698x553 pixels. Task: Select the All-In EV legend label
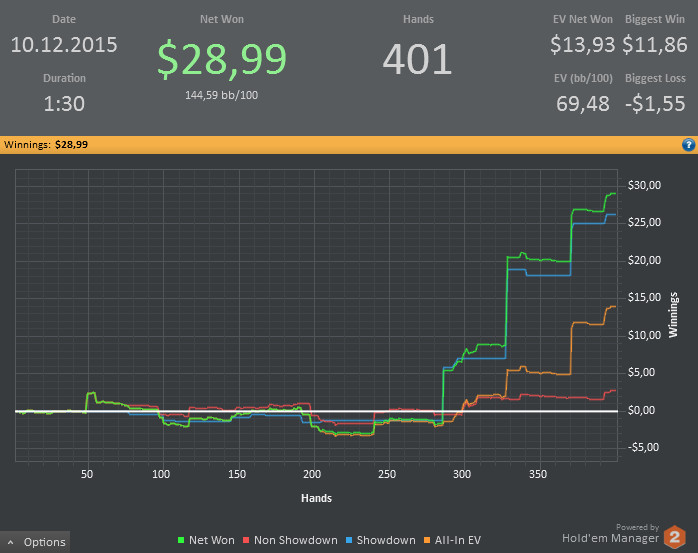[458, 540]
